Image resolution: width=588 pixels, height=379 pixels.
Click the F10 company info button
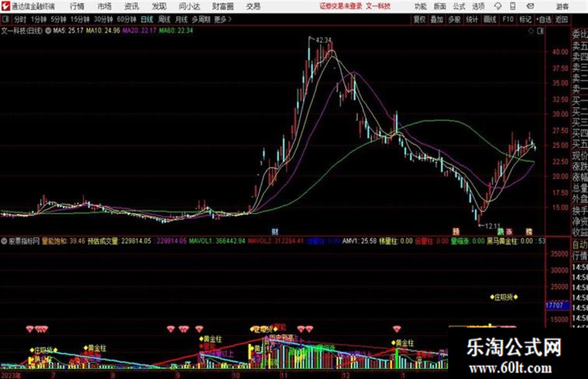tap(508, 19)
